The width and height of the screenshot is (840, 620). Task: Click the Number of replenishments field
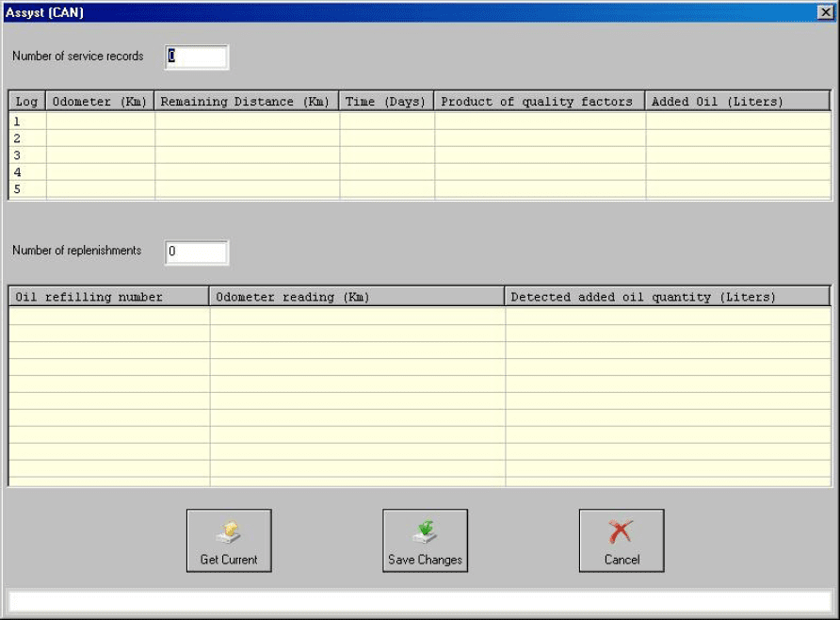click(197, 252)
